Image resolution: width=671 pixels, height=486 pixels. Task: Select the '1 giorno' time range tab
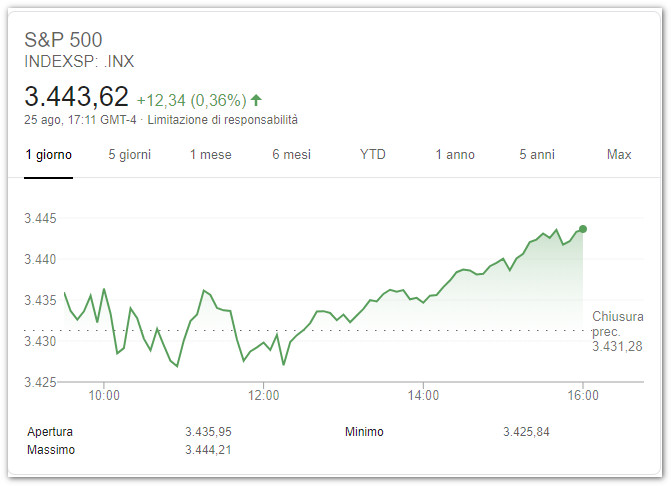(x=48, y=154)
